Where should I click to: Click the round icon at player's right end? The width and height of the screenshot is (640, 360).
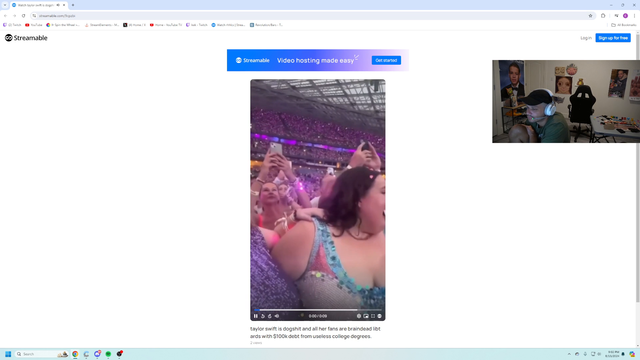380,316
